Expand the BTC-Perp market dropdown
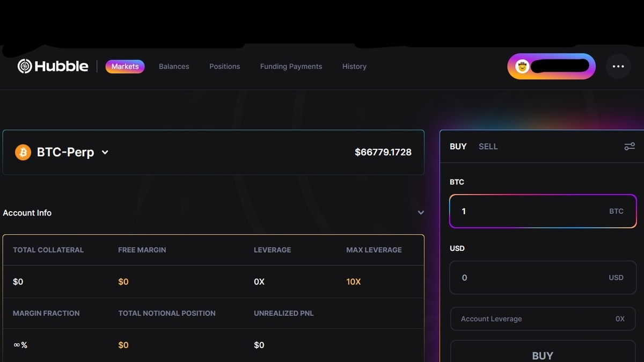Image resolution: width=644 pixels, height=362 pixels. (x=105, y=153)
